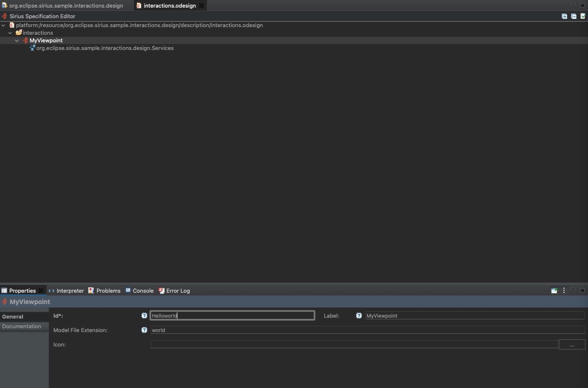Select MyViewpoint in the tree
Screen dimensions: 588x388
[46, 40]
